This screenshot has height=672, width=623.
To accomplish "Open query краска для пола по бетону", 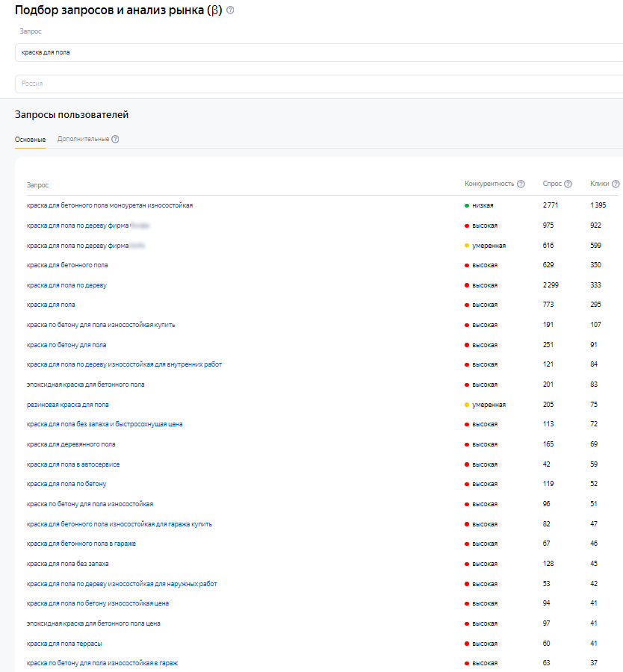I will tap(66, 484).
